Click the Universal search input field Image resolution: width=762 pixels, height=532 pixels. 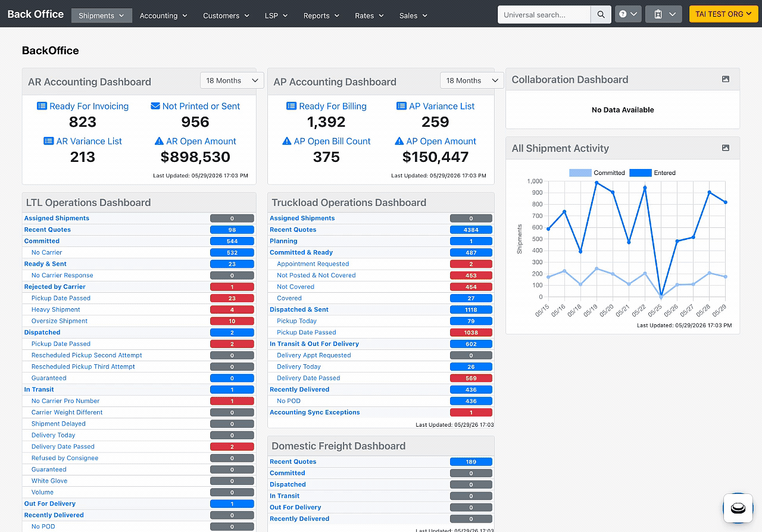coord(544,14)
